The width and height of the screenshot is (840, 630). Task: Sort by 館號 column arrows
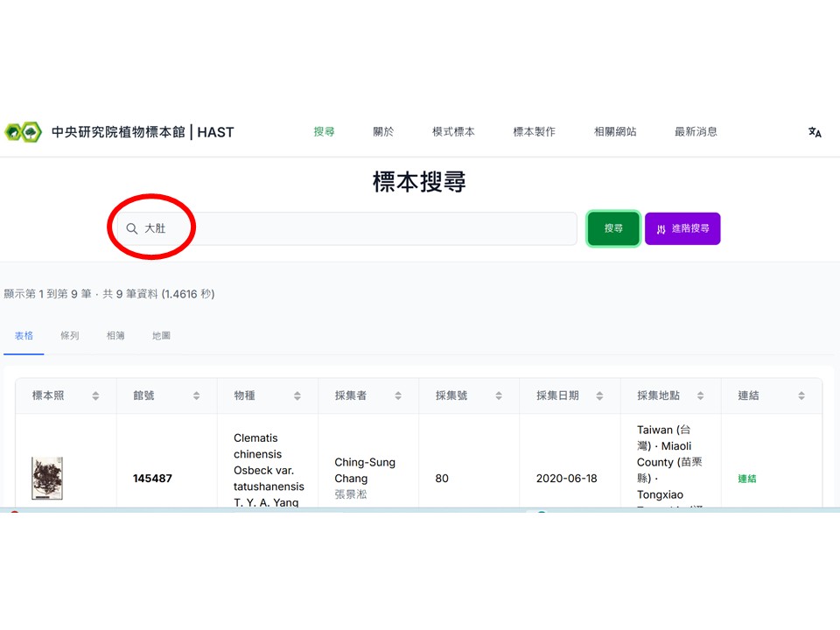[x=196, y=396]
